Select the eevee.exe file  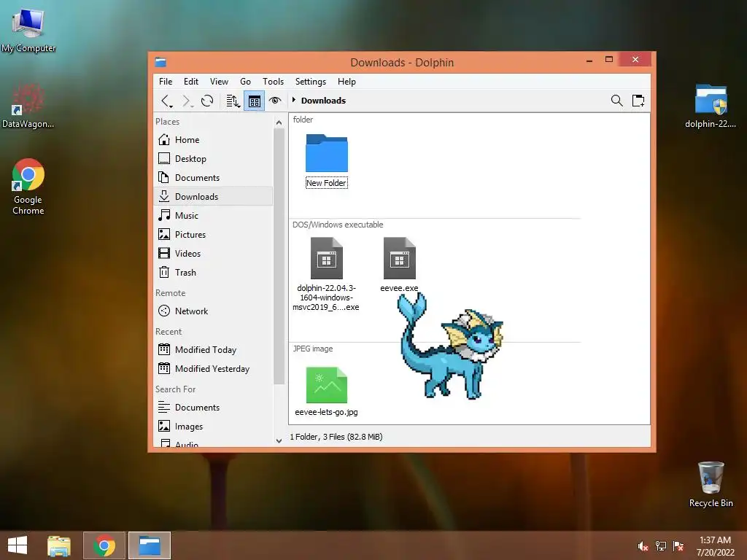[x=399, y=265]
